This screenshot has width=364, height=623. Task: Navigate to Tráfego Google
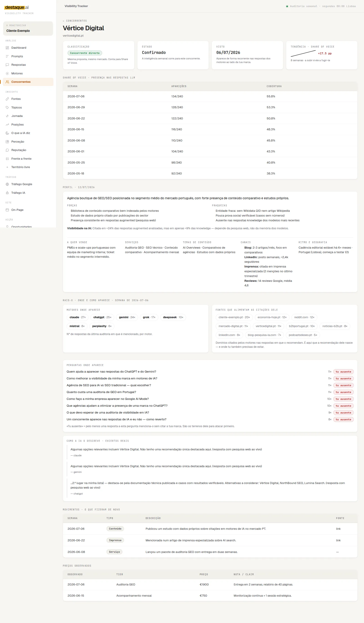(28, 184)
